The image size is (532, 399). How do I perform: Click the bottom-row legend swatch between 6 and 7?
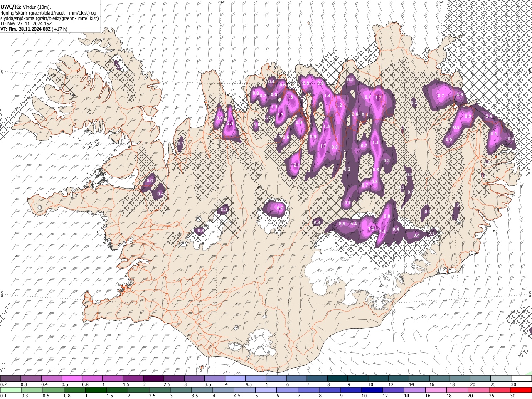[x=287, y=390]
